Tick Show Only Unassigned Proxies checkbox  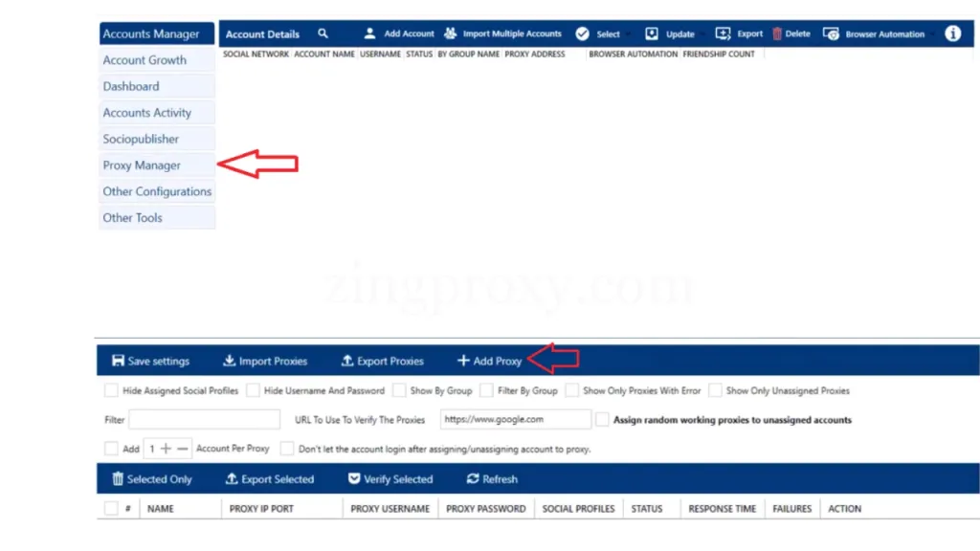coord(715,390)
